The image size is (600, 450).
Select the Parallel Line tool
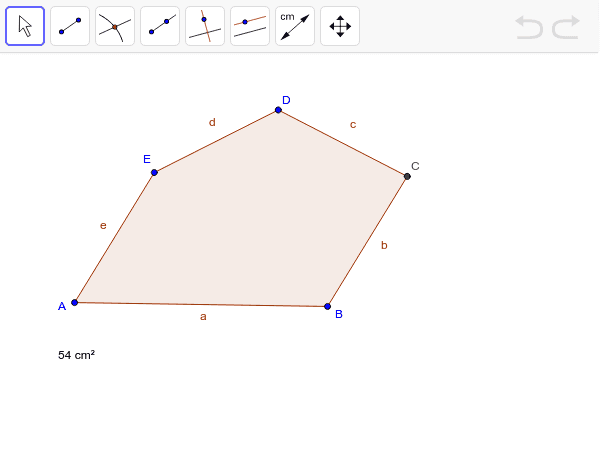coord(250,26)
